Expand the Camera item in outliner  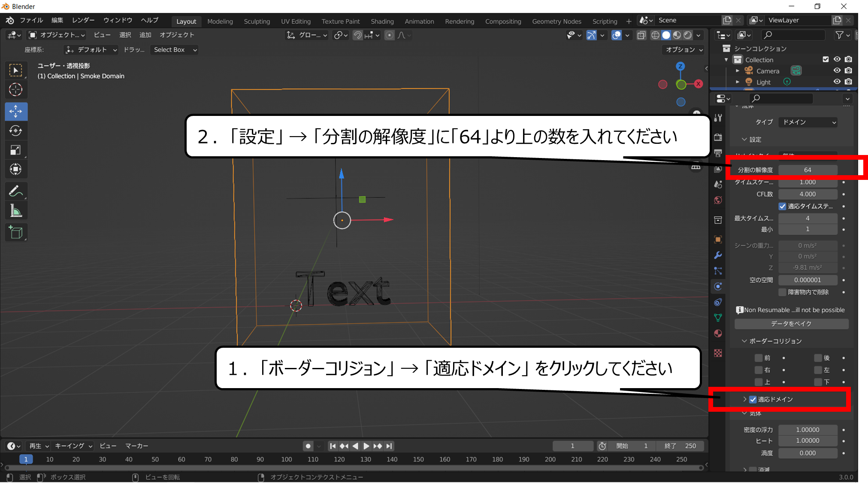pos(738,70)
